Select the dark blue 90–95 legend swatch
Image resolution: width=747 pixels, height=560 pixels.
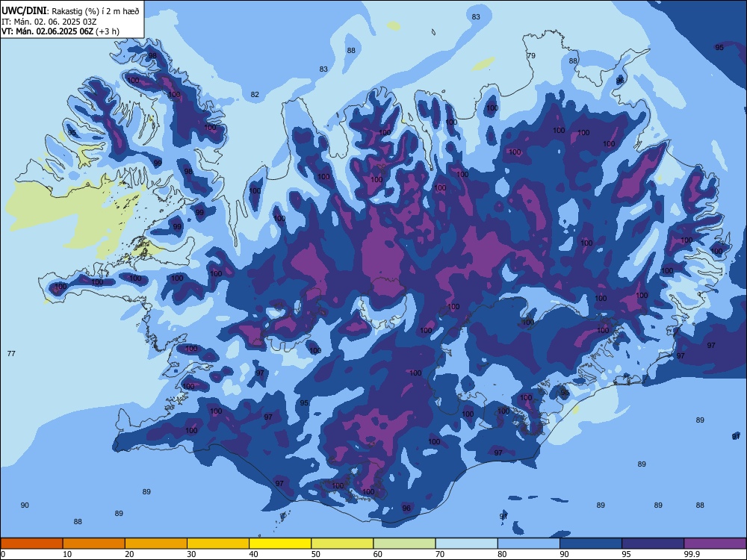point(591,544)
